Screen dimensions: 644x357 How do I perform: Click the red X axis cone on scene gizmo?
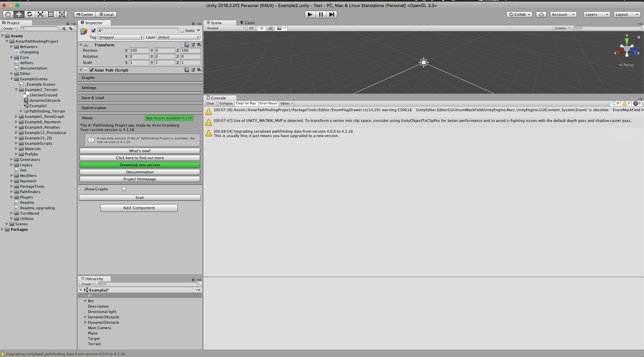point(620,52)
